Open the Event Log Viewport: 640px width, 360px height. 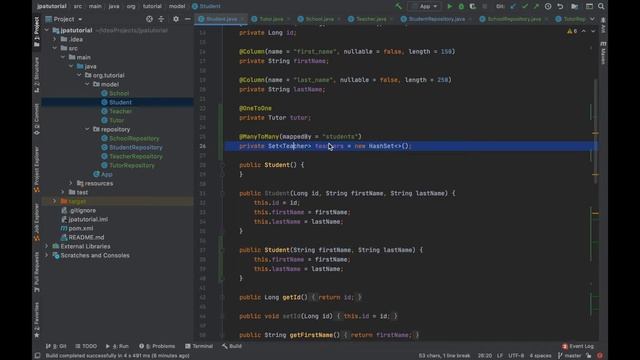pyautogui.click(x=578, y=346)
